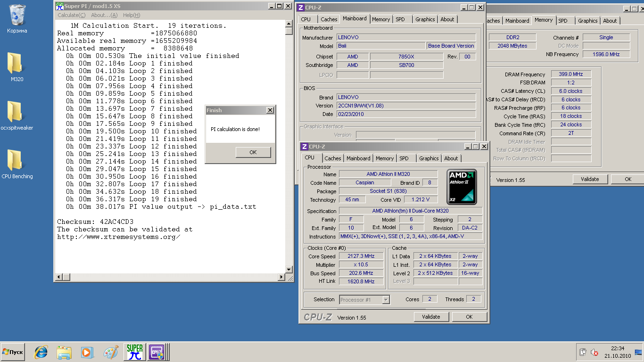The image size is (644, 362).
Task: Switch to Graphics tab in front CPU-Z window
Action: click(429, 158)
